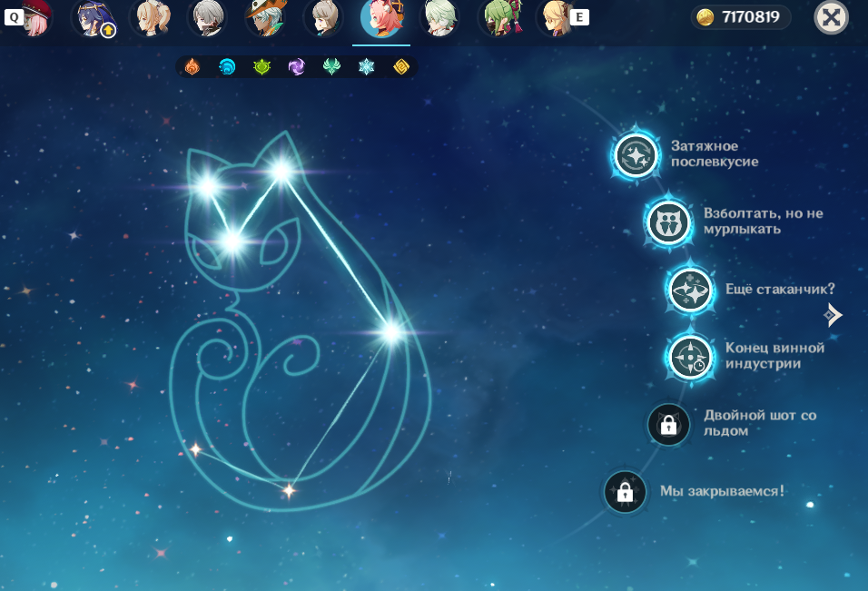Open the Затяжное послевкусие constellation node
The height and width of the screenshot is (591, 868).
click(636, 155)
